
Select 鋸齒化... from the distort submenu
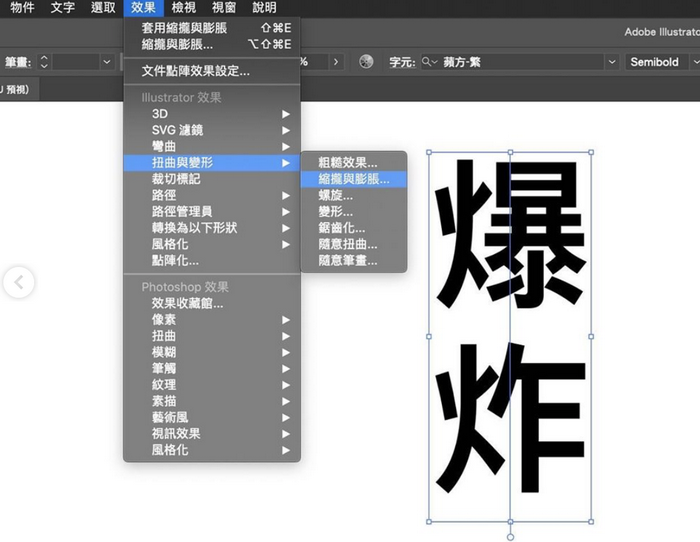coord(341,228)
